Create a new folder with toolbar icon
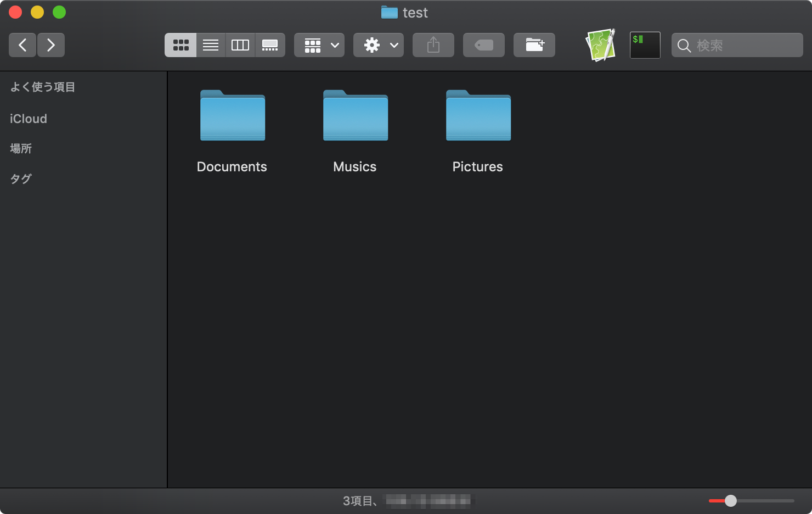 pos(534,45)
